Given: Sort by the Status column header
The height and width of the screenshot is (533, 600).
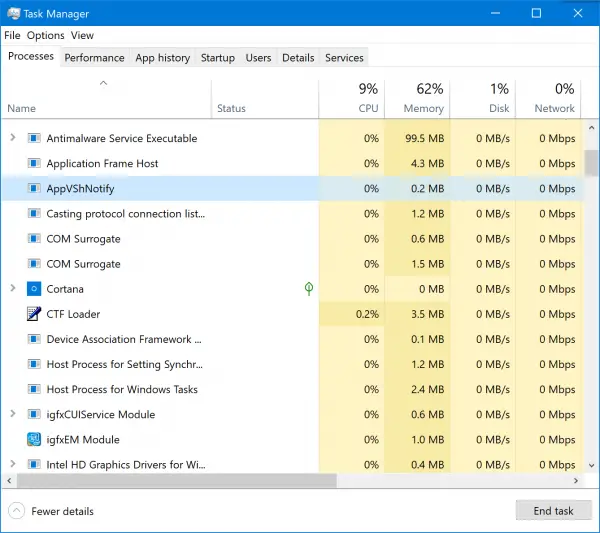Looking at the screenshot, I should 265,99.
